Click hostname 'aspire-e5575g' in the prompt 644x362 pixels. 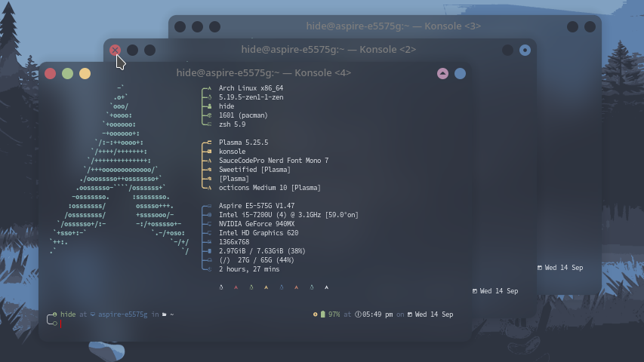122,314
